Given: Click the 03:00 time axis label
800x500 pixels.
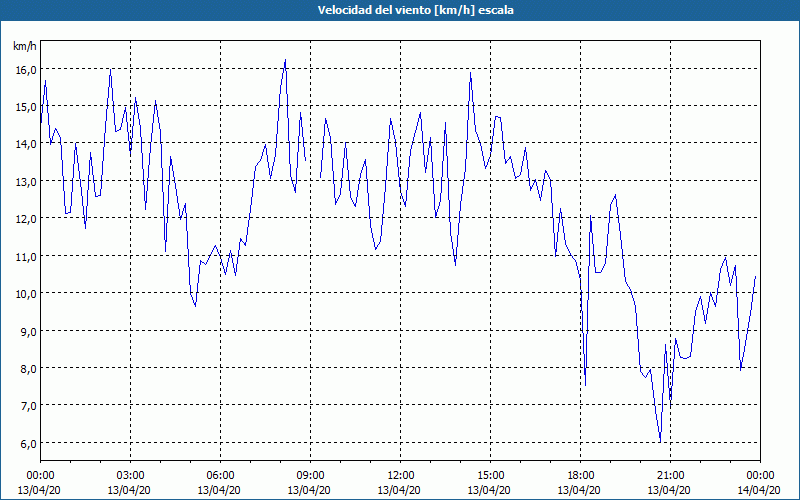Looking at the screenshot, I should click(x=131, y=476).
